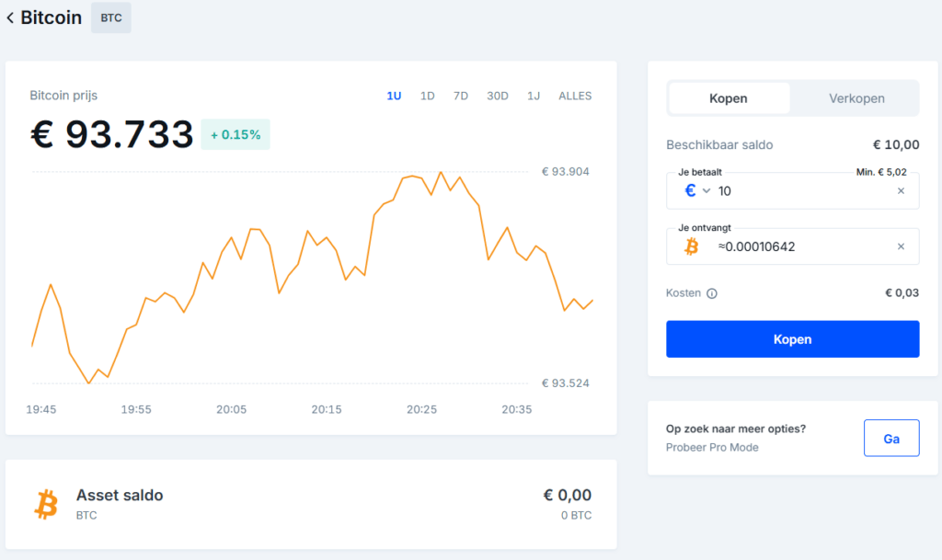942x560 pixels.
Task: Select the 1U chart timeframe
Action: (x=394, y=96)
